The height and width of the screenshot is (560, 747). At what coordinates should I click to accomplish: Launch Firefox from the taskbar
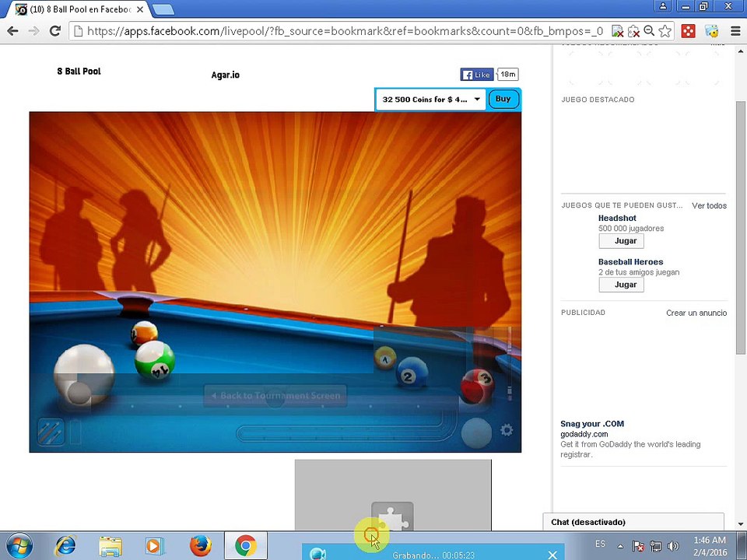(x=201, y=546)
